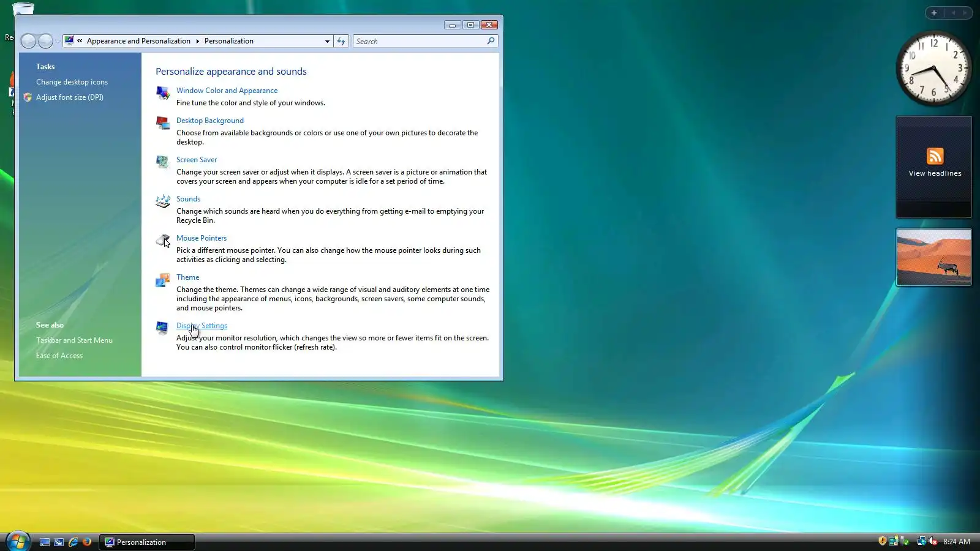980x551 pixels.
Task: Click Change desktop icons task
Action: [72, 82]
